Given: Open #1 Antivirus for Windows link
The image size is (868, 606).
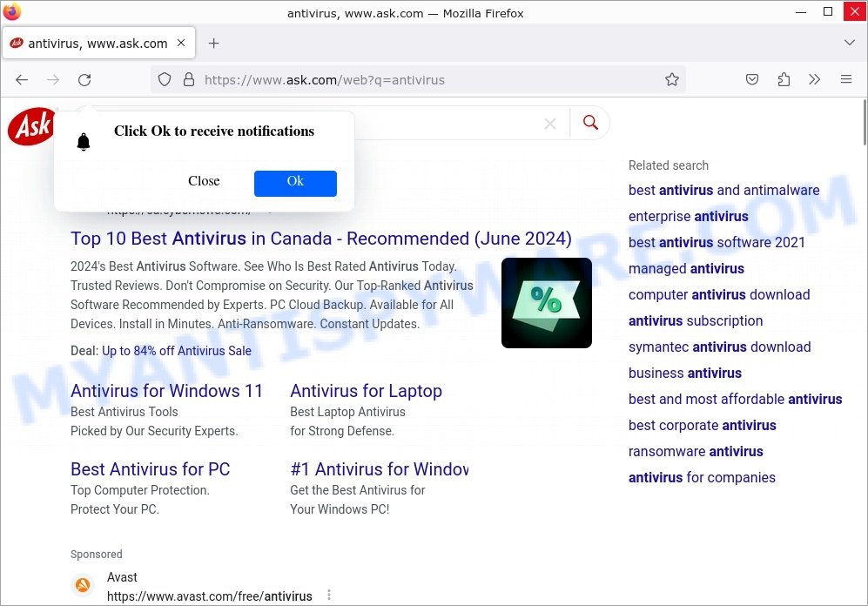Looking at the screenshot, I should (380, 469).
